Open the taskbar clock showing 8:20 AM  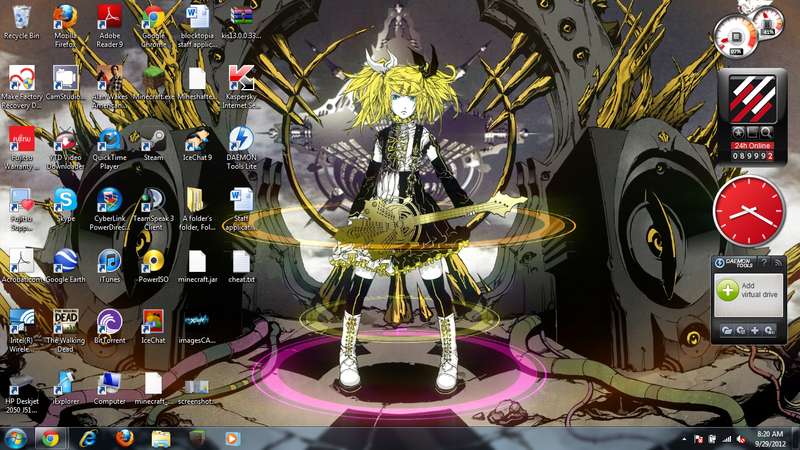pos(770,439)
